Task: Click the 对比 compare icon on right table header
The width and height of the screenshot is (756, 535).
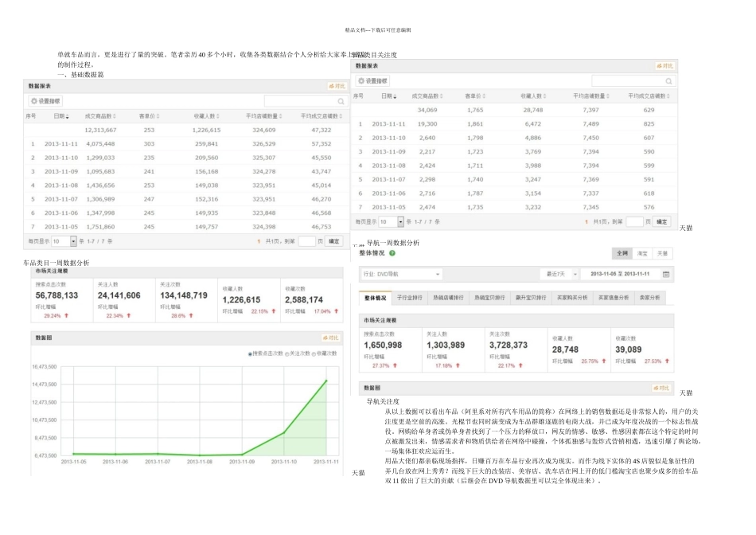Action: [664, 66]
